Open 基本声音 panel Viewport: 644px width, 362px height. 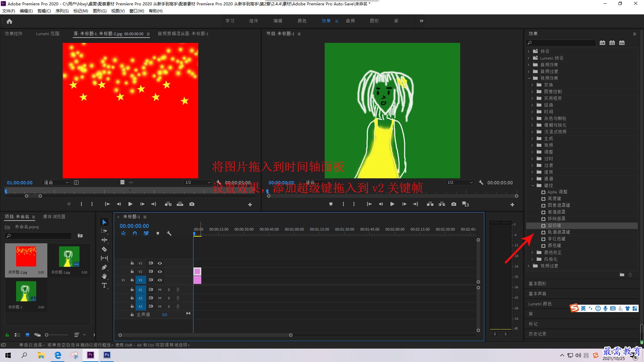coord(537,294)
